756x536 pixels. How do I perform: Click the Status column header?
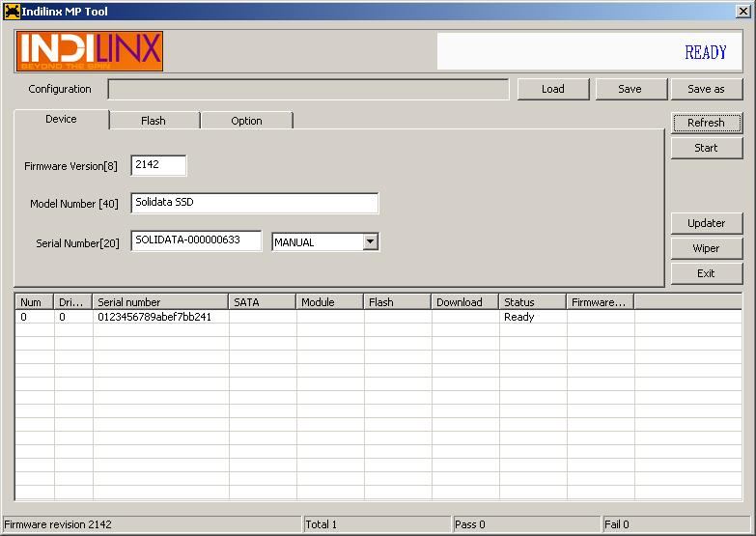(x=532, y=302)
